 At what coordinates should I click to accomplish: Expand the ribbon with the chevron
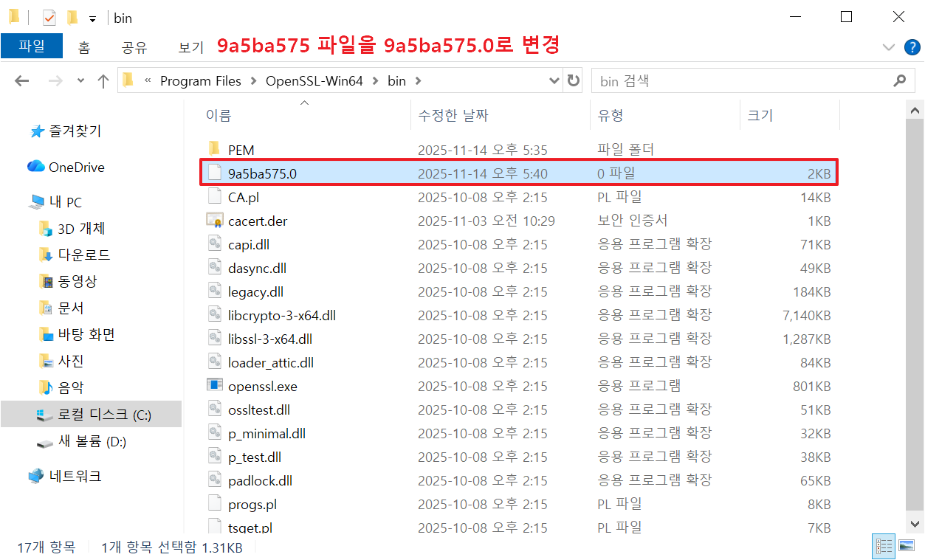889,47
